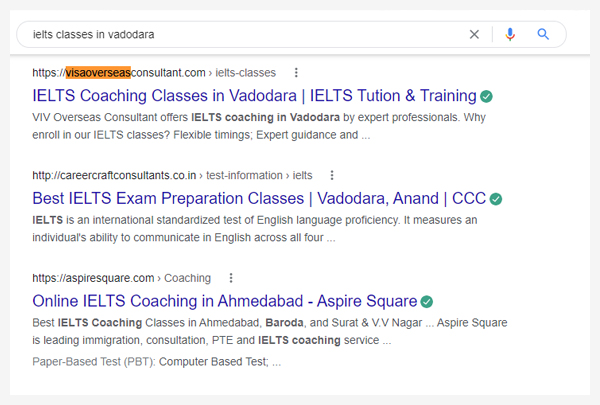Click green verified badge after Anand | CCC
The height and width of the screenshot is (405, 600).
click(497, 199)
